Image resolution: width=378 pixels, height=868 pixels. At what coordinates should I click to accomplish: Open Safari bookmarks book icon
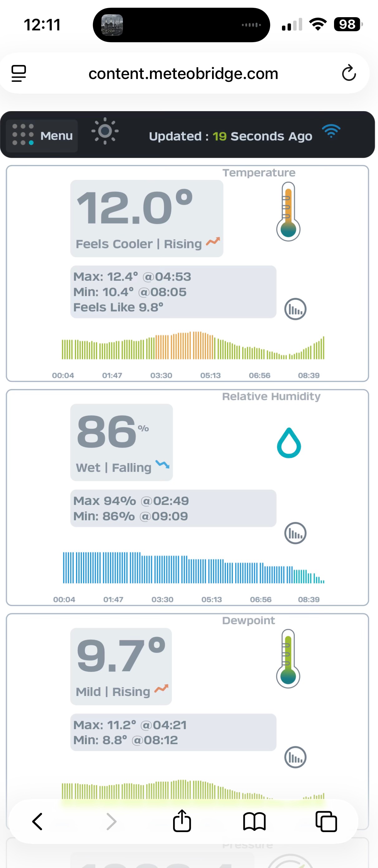[254, 821]
